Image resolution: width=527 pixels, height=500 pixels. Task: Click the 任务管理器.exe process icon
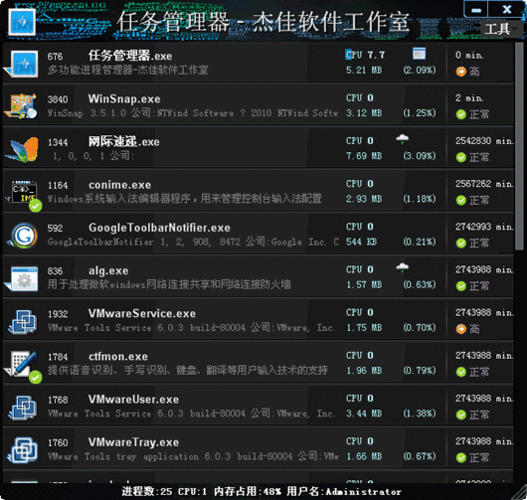(x=24, y=64)
